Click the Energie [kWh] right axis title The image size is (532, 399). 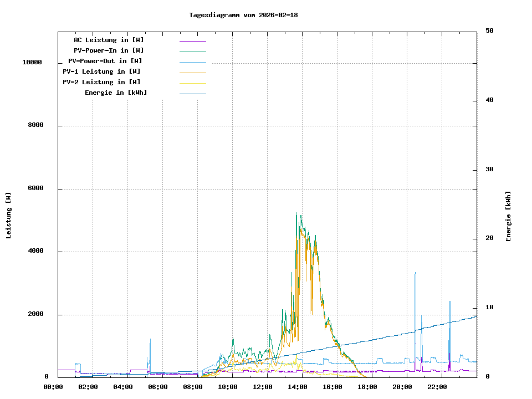click(508, 216)
